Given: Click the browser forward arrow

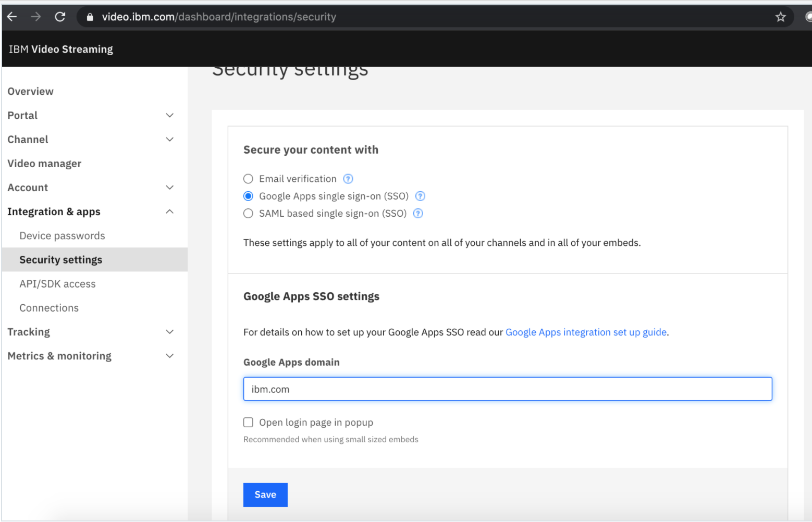Looking at the screenshot, I should [x=36, y=17].
